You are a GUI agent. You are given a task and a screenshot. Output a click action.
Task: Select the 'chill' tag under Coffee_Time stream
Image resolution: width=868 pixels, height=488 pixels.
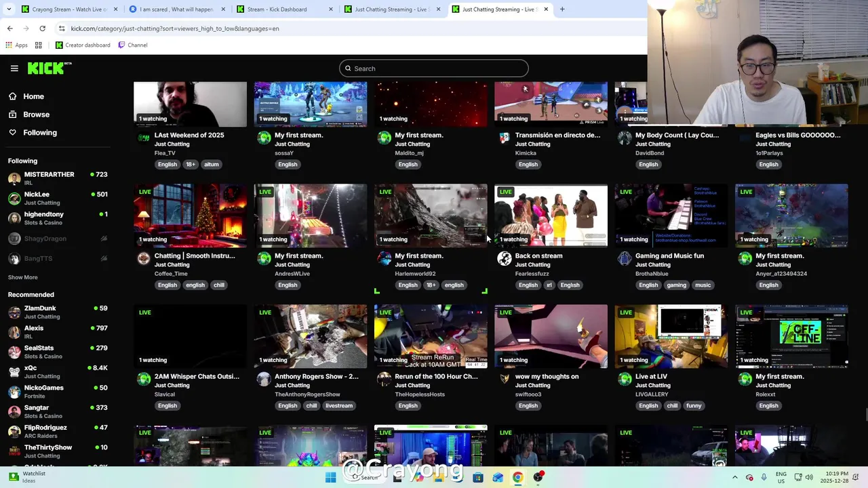219,285
